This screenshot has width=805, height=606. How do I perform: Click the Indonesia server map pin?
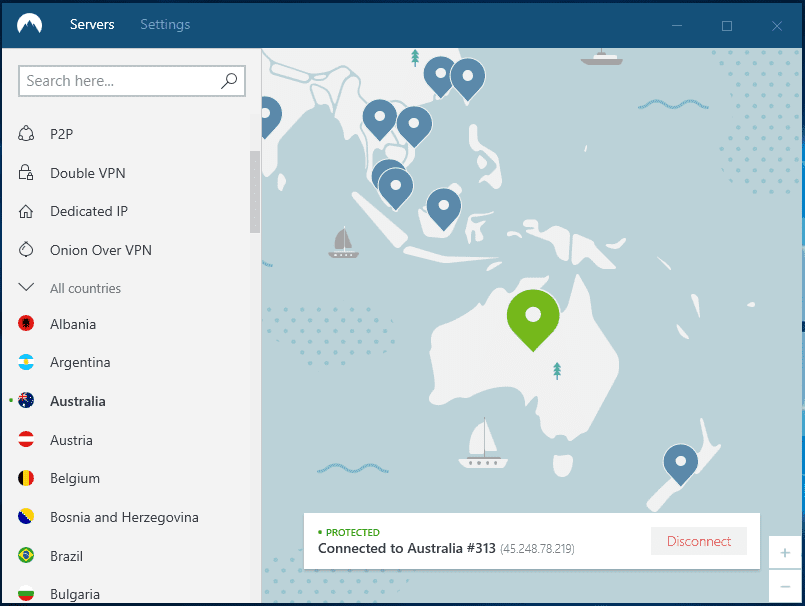click(444, 209)
